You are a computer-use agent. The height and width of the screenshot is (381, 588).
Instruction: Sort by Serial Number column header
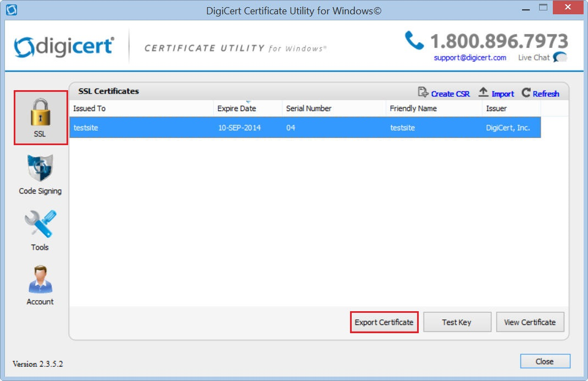tap(334, 108)
